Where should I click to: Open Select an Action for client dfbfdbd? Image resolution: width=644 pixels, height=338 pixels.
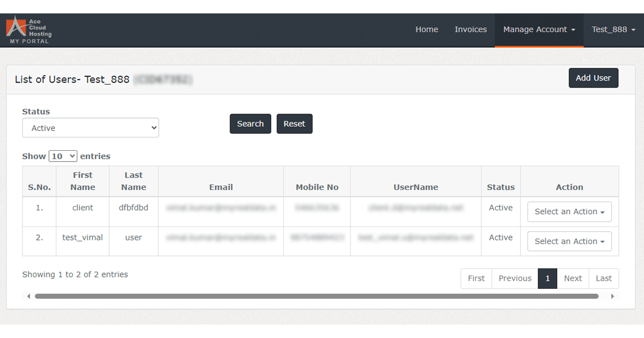coord(569,211)
